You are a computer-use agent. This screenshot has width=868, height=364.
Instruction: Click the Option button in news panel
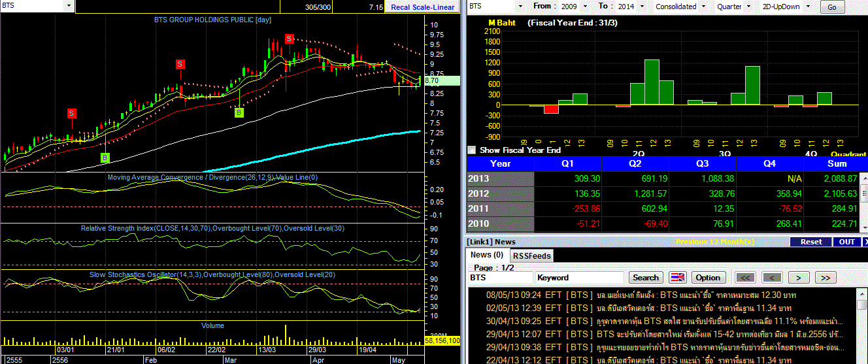[x=707, y=277]
